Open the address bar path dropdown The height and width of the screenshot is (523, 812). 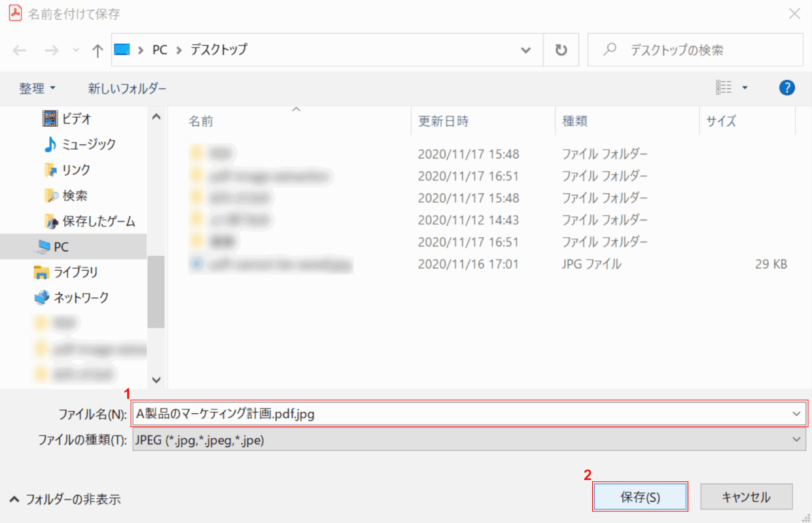click(525, 50)
